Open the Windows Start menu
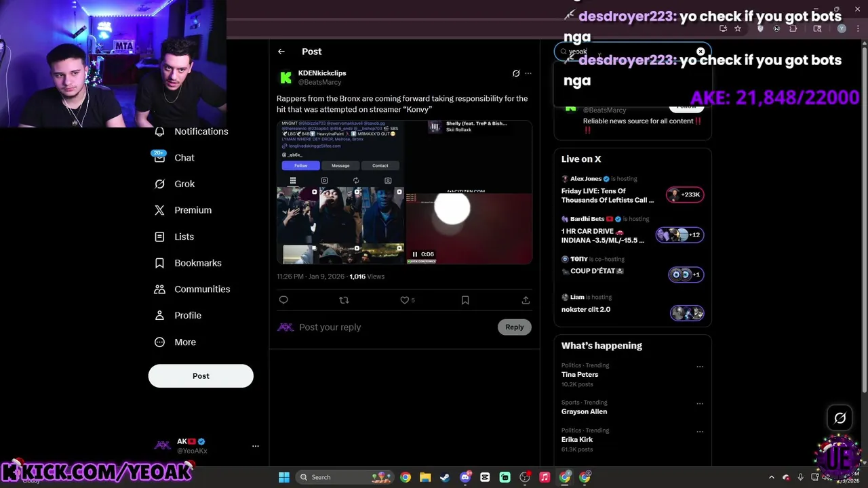 (x=284, y=477)
